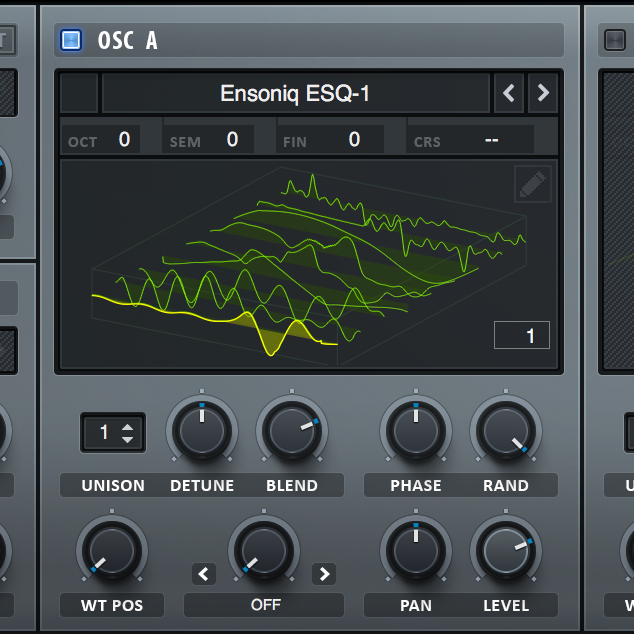This screenshot has width=634, height=634.
Task: Click the OSC A title label
Action: pos(127,40)
